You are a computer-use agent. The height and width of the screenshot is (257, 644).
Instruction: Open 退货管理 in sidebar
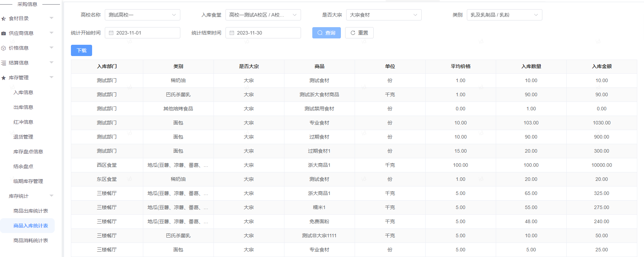(x=23, y=137)
